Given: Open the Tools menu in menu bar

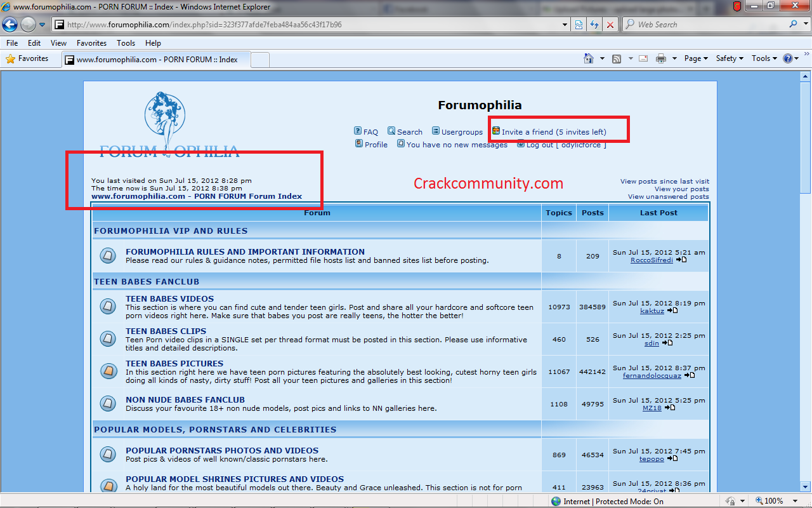Looking at the screenshot, I should coord(126,43).
